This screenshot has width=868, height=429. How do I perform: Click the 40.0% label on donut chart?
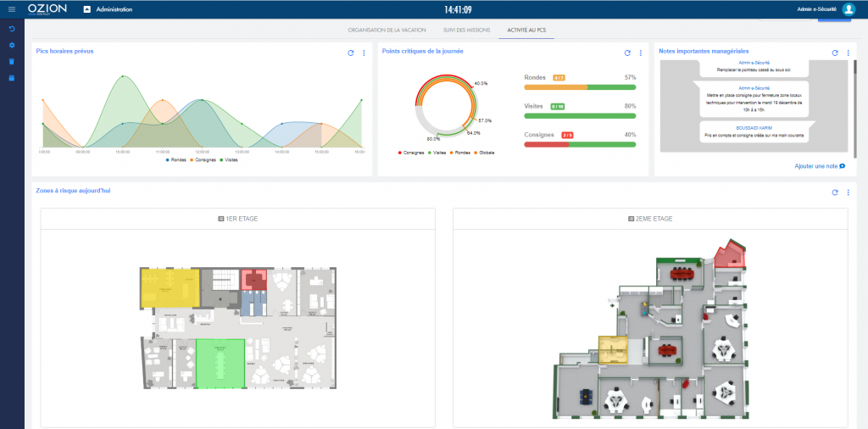coord(481,84)
